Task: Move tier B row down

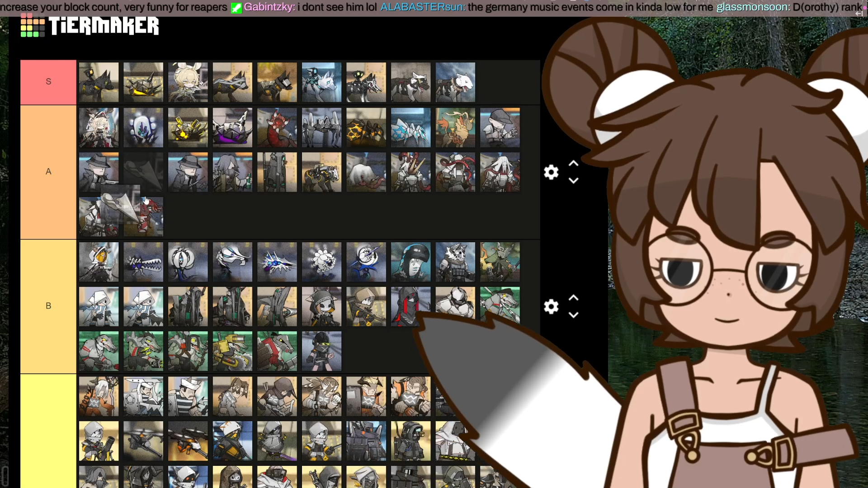Action: pyautogui.click(x=573, y=315)
